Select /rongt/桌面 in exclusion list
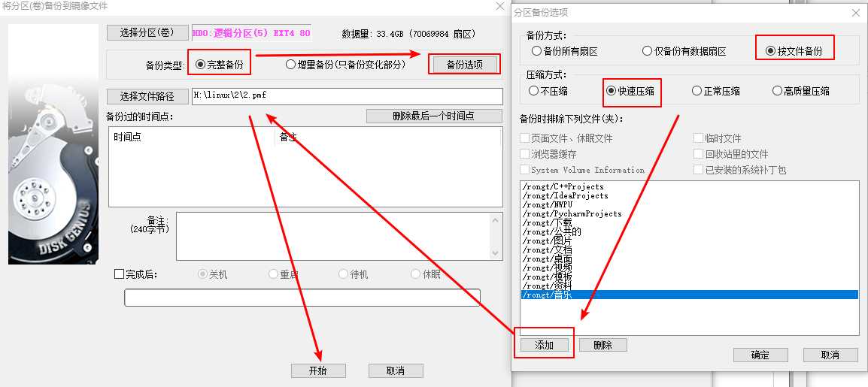The width and height of the screenshot is (868, 387). tap(689, 259)
